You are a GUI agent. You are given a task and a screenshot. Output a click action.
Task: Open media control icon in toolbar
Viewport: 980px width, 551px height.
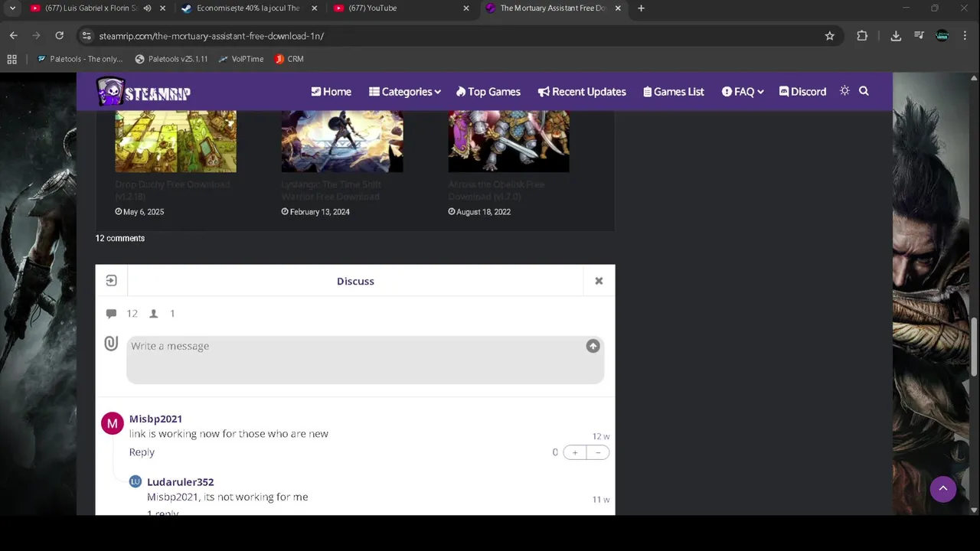pos(919,36)
